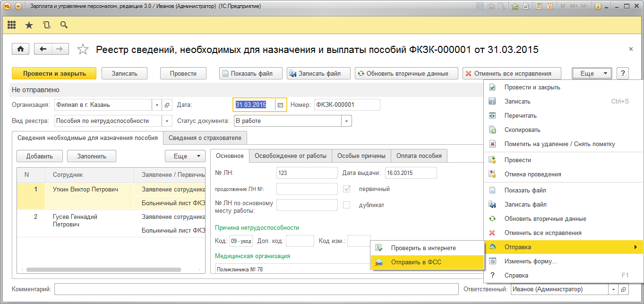Open the history scroll icon
The width and height of the screenshot is (644, 304).
[x=46, y=25]
